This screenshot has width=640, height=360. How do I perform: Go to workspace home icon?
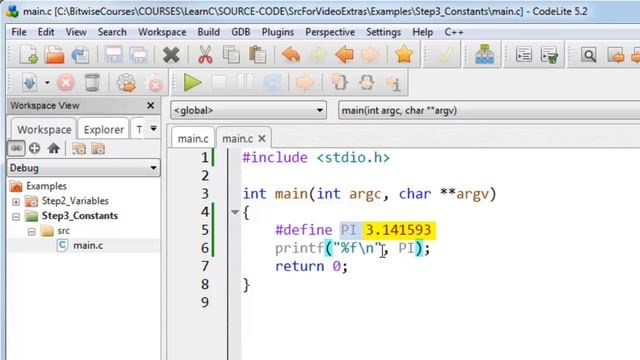click(53, 148)
